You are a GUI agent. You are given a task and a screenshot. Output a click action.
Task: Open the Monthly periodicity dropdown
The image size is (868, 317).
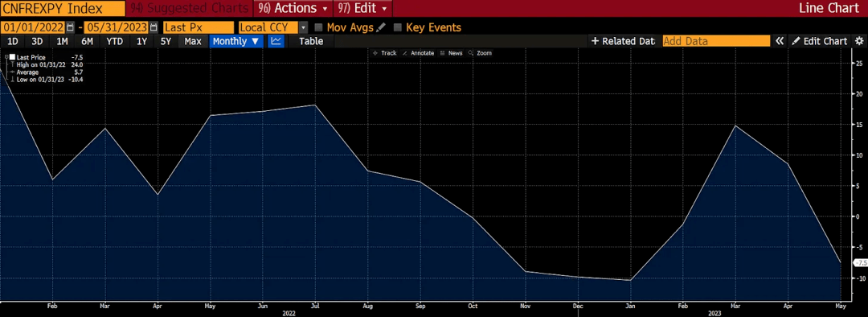pos(236,41)
